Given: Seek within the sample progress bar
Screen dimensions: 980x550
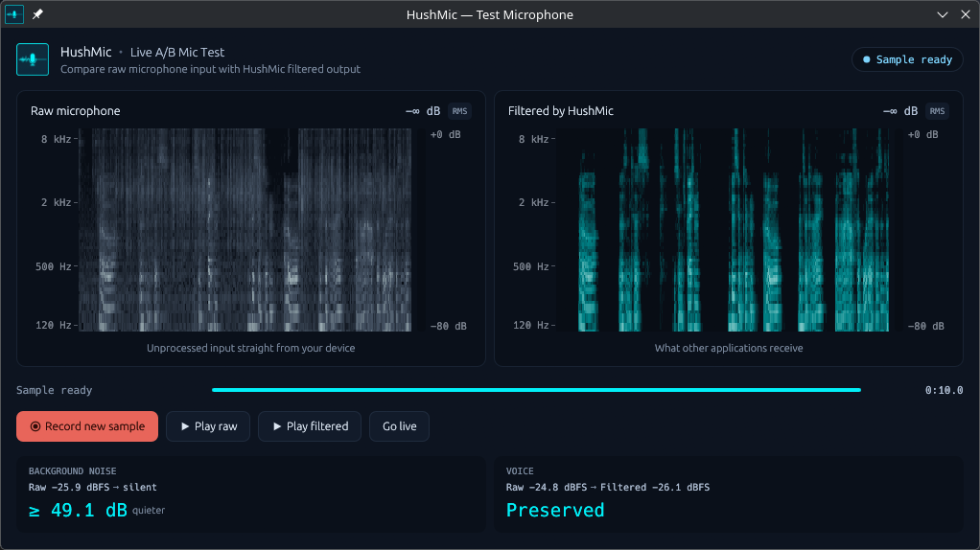Looking at the screenshot, I should point(536,390).
